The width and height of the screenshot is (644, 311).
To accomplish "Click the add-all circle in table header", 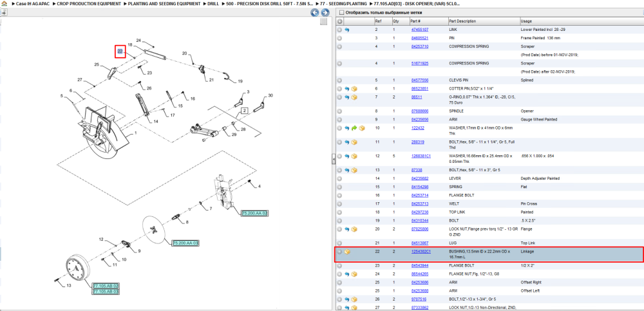I will (x=339, y=21).
